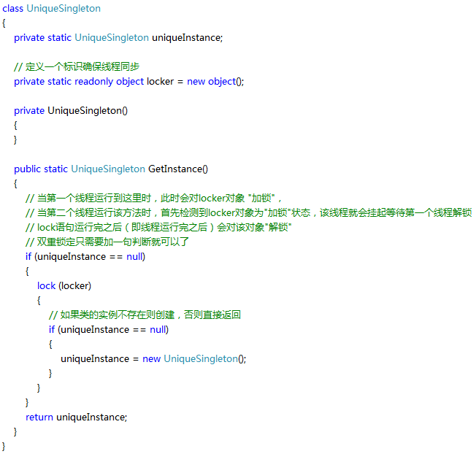Click the private constructor 'UniqueSingleton()'

point(88,111)
